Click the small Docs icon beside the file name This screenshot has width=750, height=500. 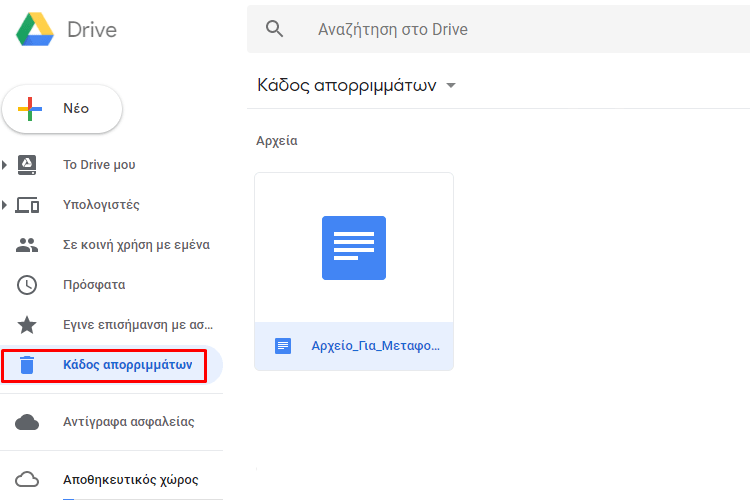(x=283, y=346)
